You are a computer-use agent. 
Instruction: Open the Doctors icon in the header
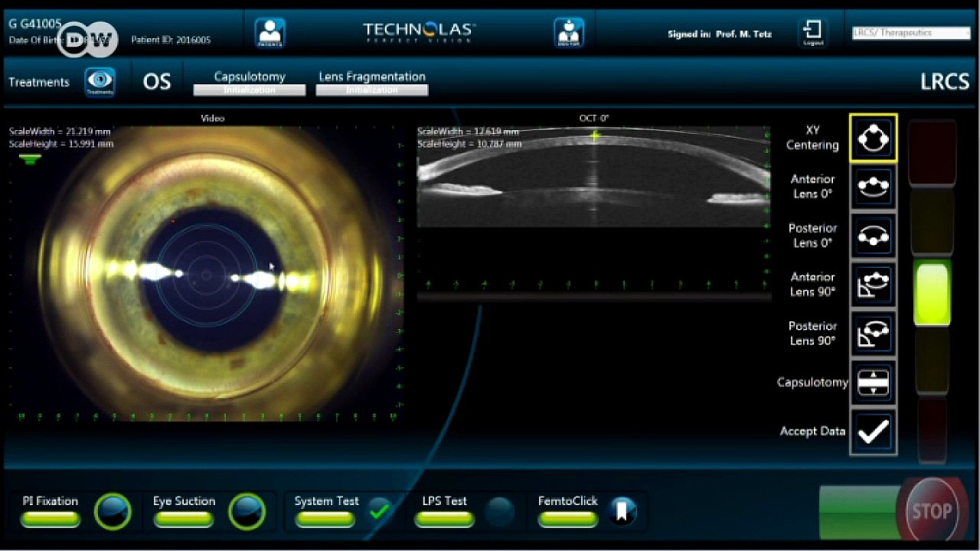click(569, 33)
